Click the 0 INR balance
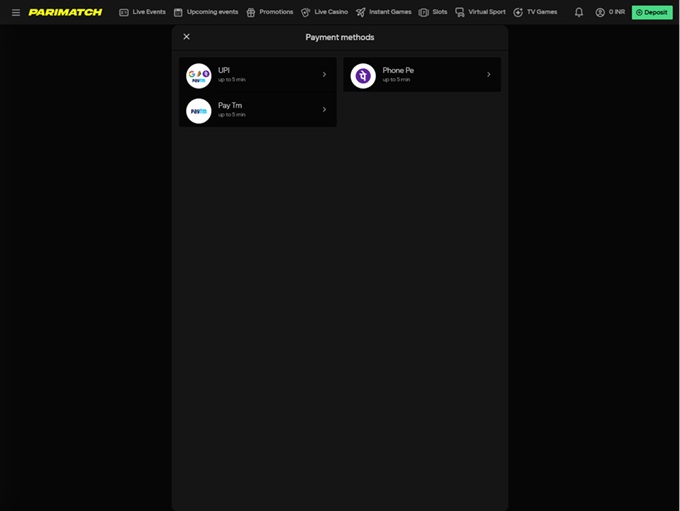Screen dimensions: 680x511 tap(616, 12)
